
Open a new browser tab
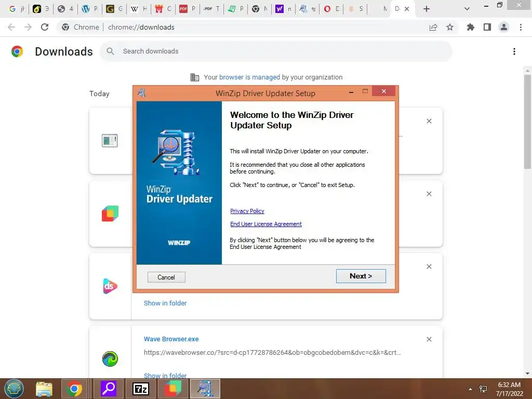click(x=427, y=9)
